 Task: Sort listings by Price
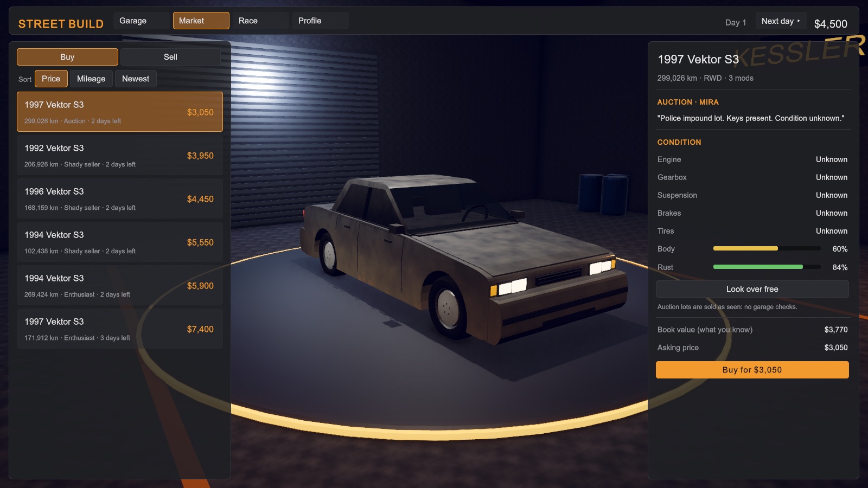(x=51, y=79)
